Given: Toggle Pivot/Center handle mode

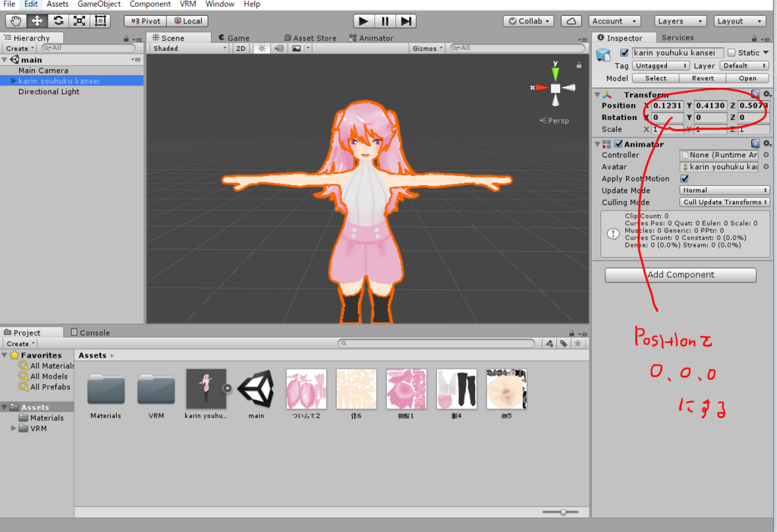Looking at the screenshot, I should point(146,20).
